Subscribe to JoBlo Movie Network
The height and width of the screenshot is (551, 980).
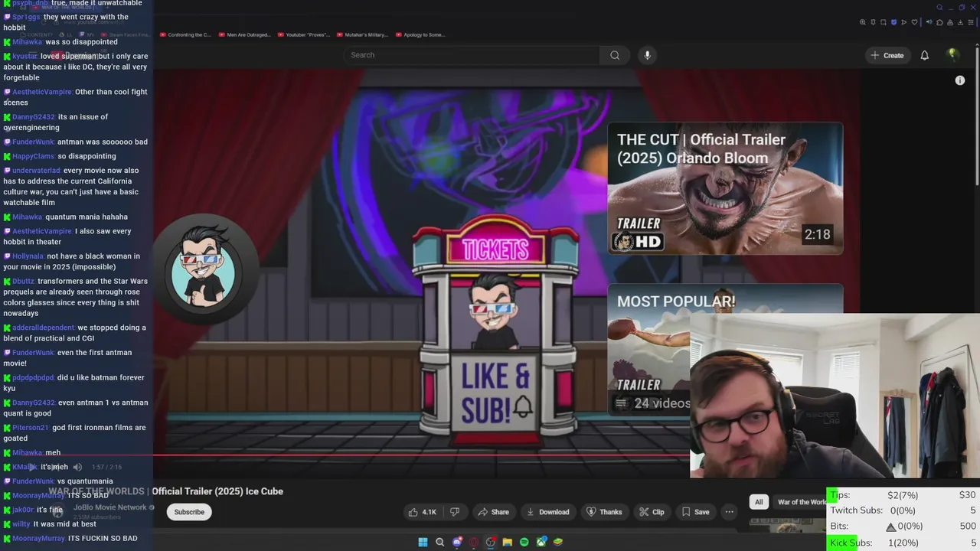click(x=189, y=512)
